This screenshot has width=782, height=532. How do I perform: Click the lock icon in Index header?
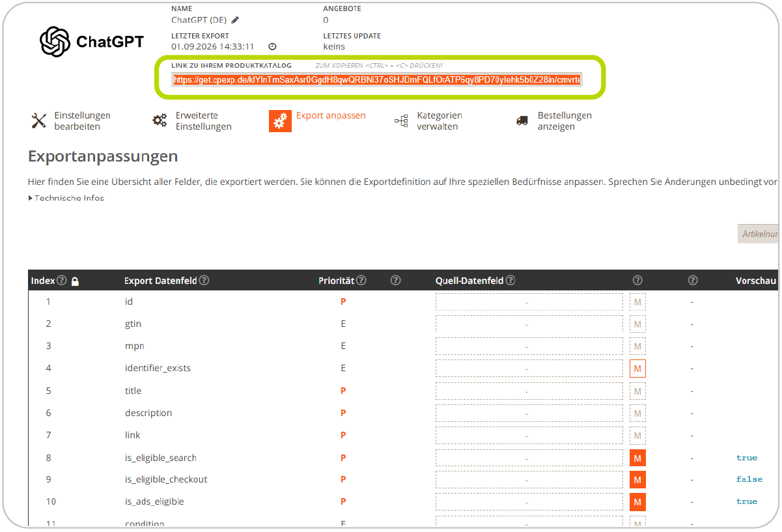click(75, 281)
